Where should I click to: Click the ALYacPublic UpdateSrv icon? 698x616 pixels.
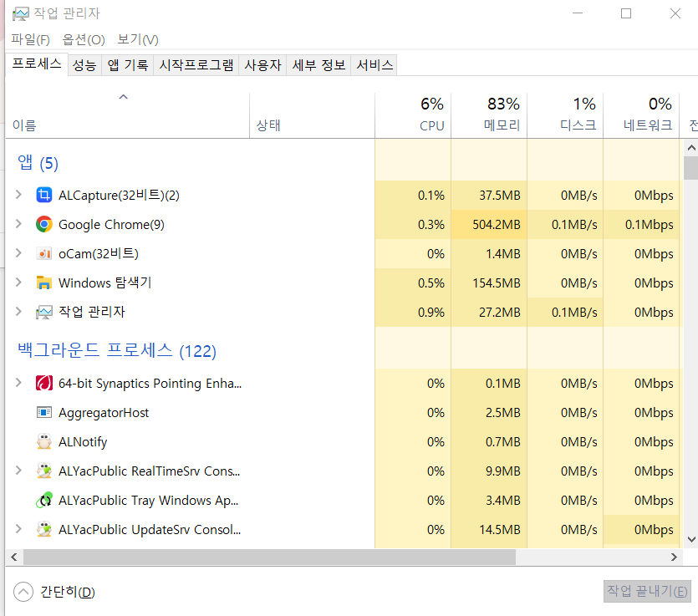[x=43, y=529]
